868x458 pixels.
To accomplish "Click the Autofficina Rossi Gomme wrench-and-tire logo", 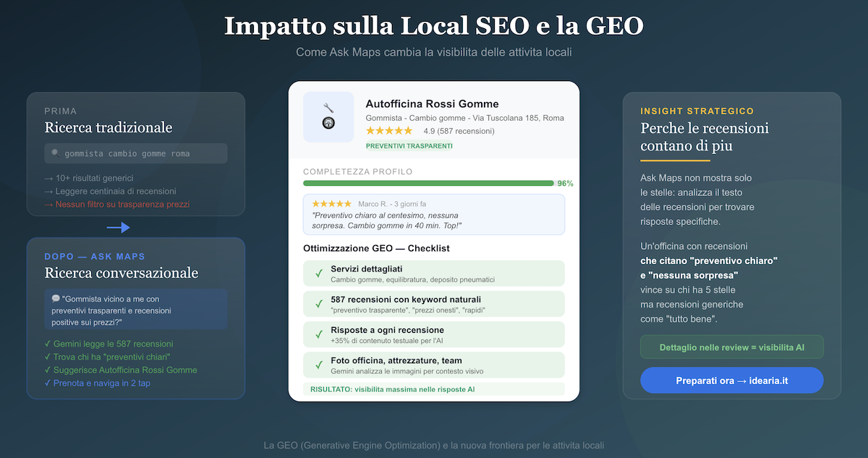I will point(328,116).
